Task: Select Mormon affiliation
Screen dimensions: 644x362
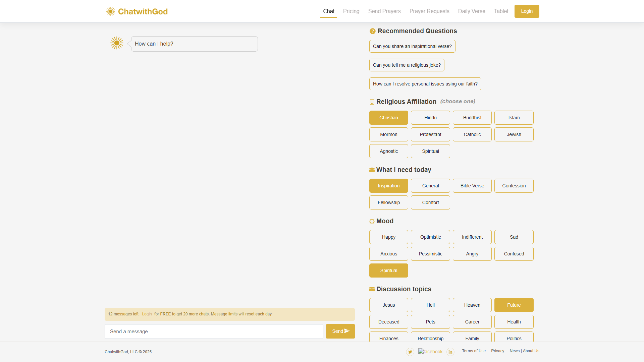Action: tap(389, 134)
